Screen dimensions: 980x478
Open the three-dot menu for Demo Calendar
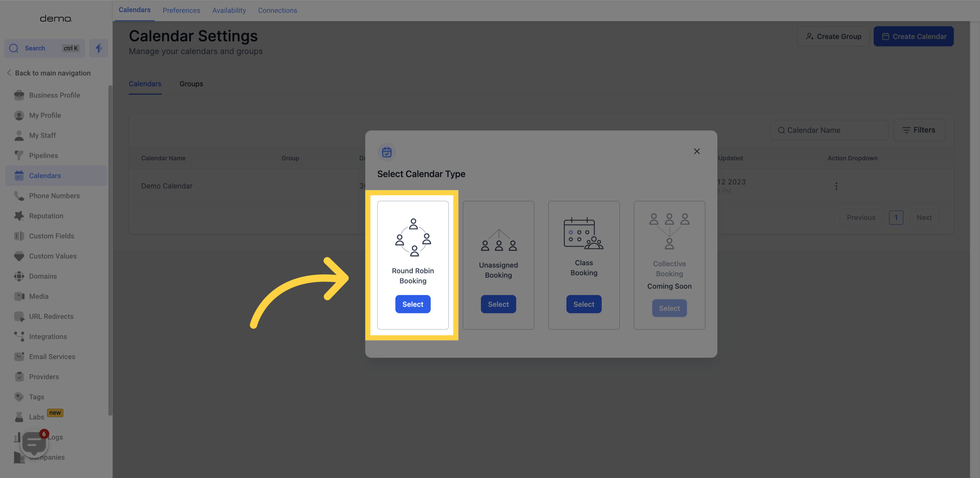(836, 186)
